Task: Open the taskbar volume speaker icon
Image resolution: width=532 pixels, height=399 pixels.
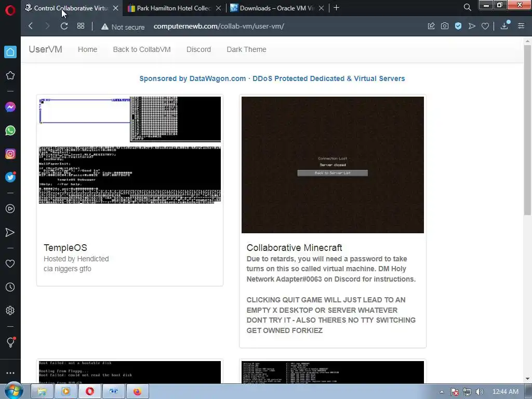Action: [480, 392]
